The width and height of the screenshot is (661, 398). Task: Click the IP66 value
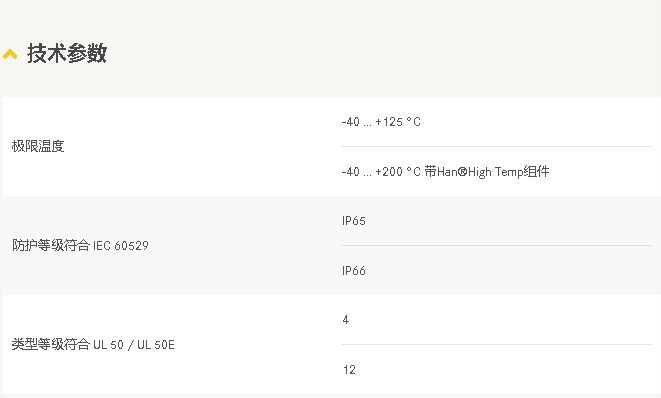(354, 271)
